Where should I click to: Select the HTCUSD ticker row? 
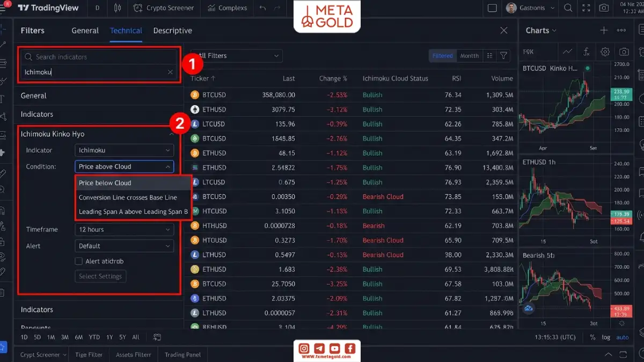click(352, 211)
